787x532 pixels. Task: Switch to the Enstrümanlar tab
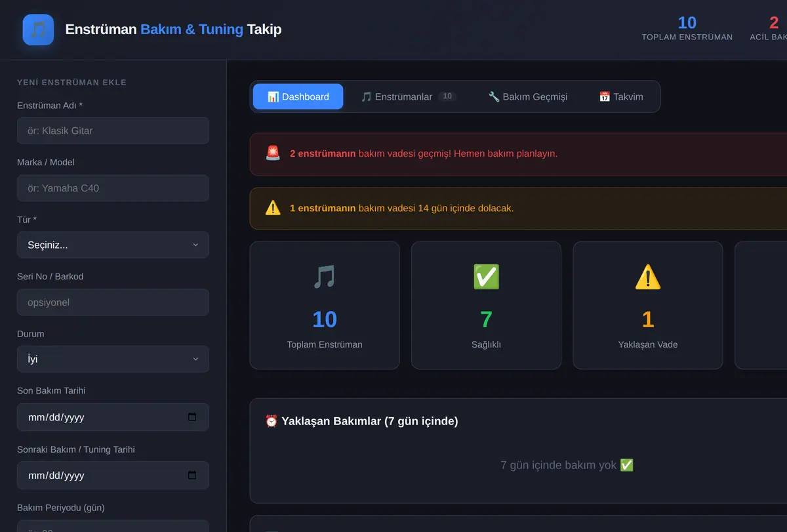pyautogui.click(x=409, y=96)
